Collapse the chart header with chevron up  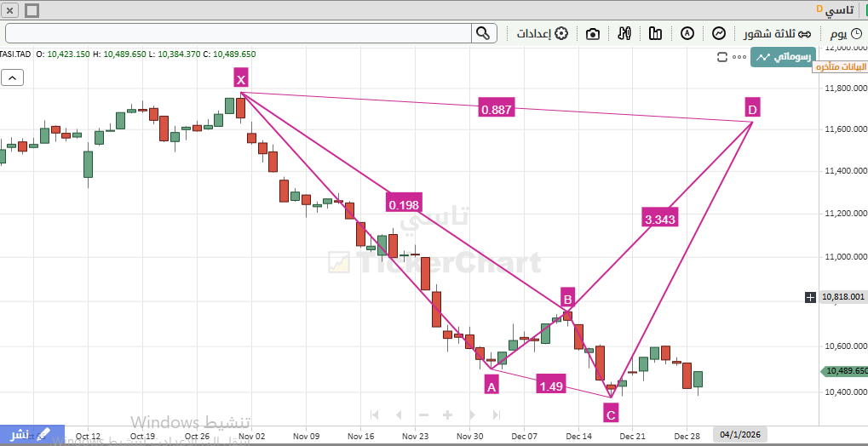coord(13,77)
